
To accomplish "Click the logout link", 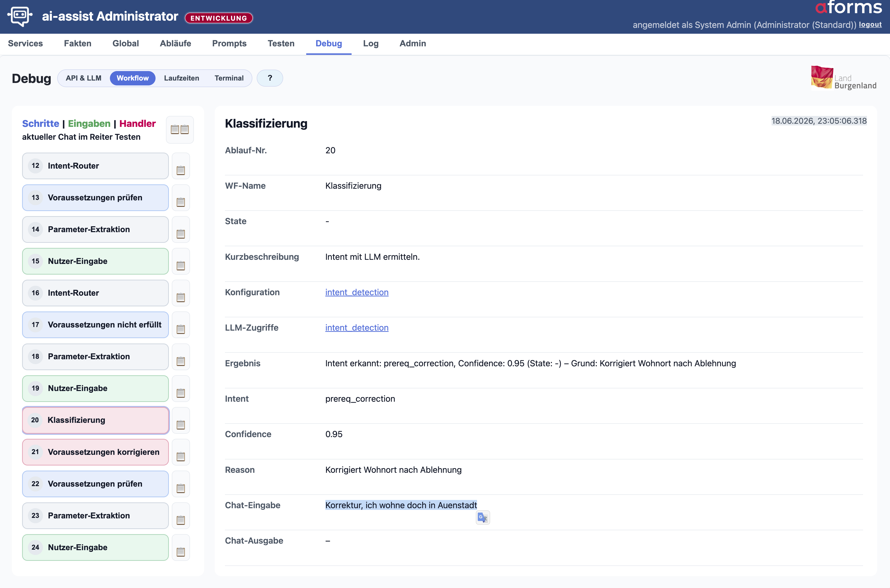I will (871, 24).
